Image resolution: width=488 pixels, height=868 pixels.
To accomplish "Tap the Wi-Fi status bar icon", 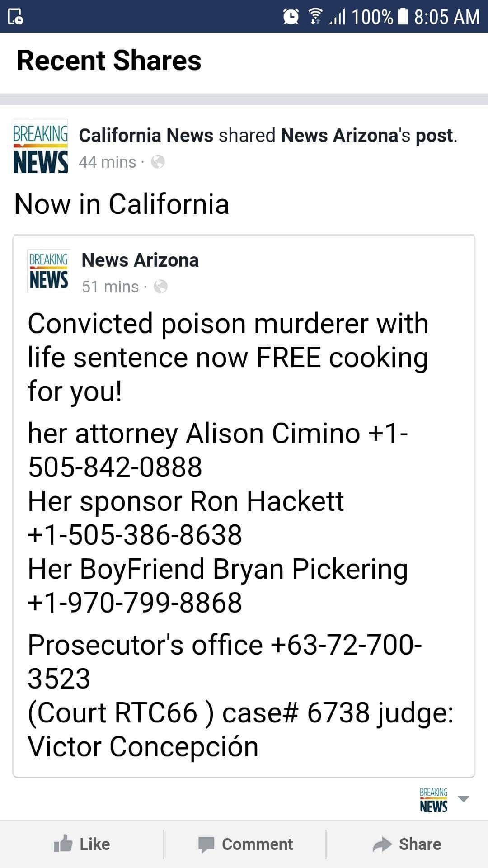I will pyautogui.click(x=315, y=17).
